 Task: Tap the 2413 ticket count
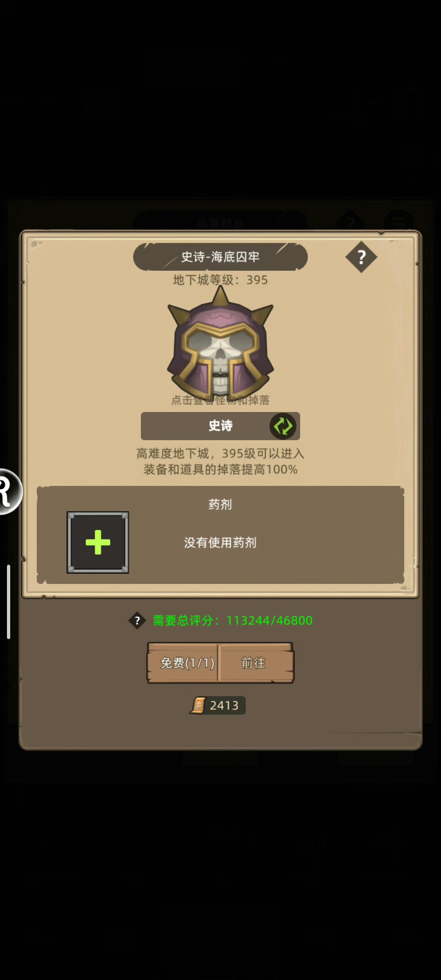pyautogui.click(x=224, y=705)
